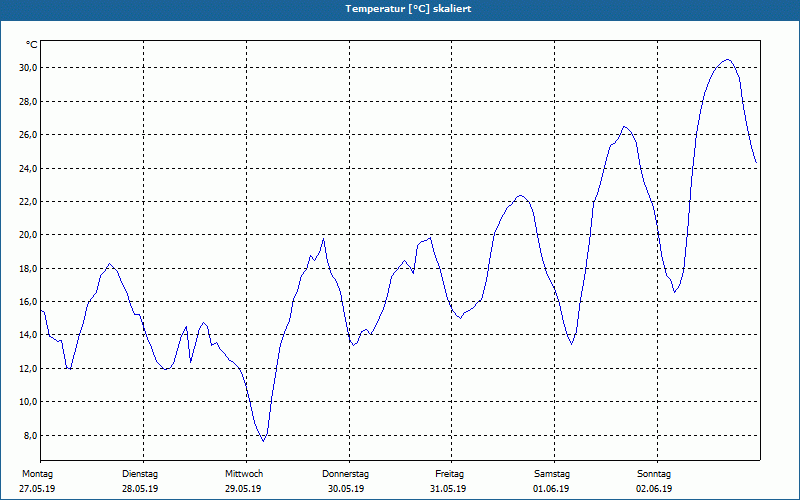The height and width of the screenshot is (500, 800).
Task: Click the 22,0 y-axis label
Action: coord(28,202)
